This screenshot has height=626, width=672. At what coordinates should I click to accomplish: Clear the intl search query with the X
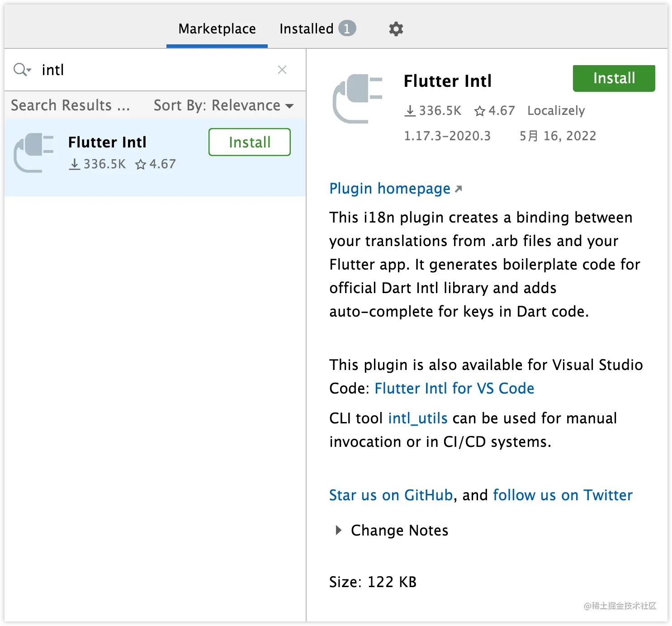(x=282, y=70)
